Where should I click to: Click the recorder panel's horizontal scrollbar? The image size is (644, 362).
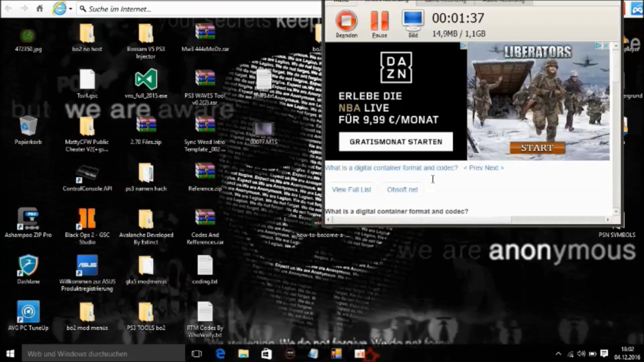(x=422, y=220)
